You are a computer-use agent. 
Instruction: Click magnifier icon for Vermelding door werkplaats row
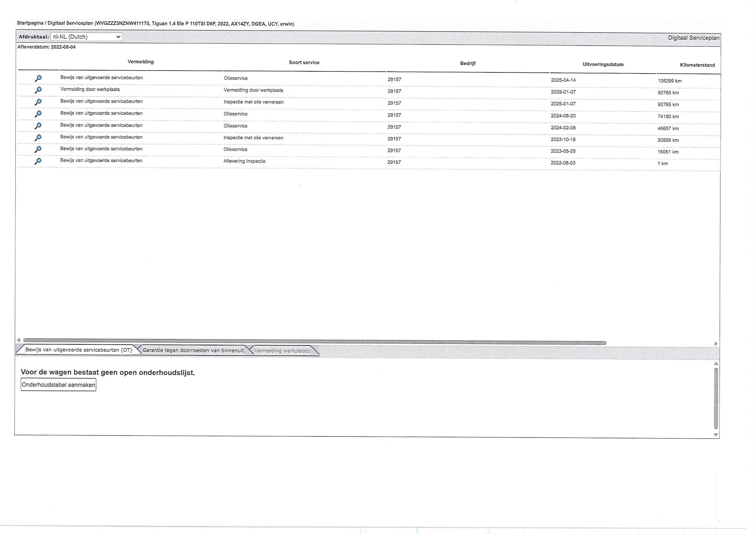[38, 90]
